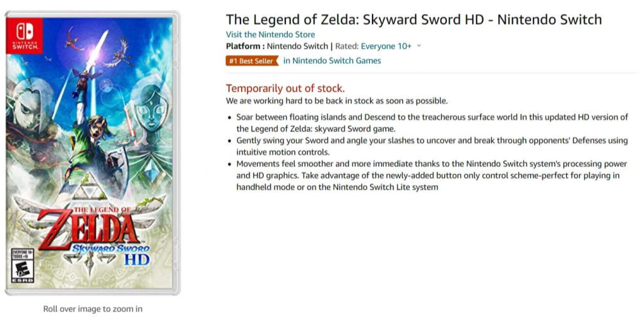Click the #1 Best Seller badge
This screenshot has width=644, height=326.
coord(253,61)
